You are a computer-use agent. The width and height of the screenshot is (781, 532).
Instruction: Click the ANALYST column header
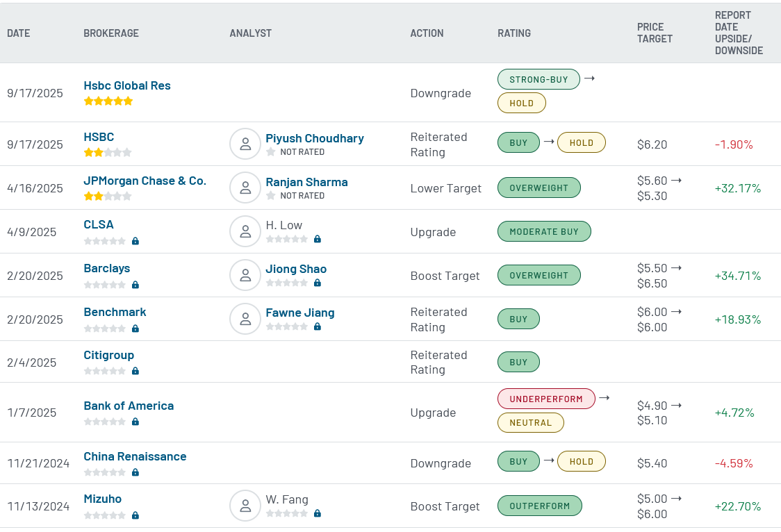251,33
